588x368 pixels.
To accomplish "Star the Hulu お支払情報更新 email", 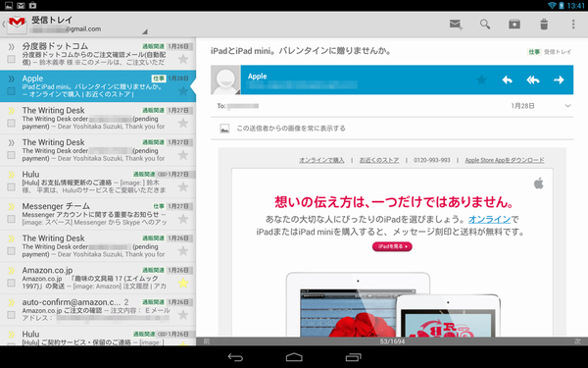I will pyautogui.click(x=183, y=186).
